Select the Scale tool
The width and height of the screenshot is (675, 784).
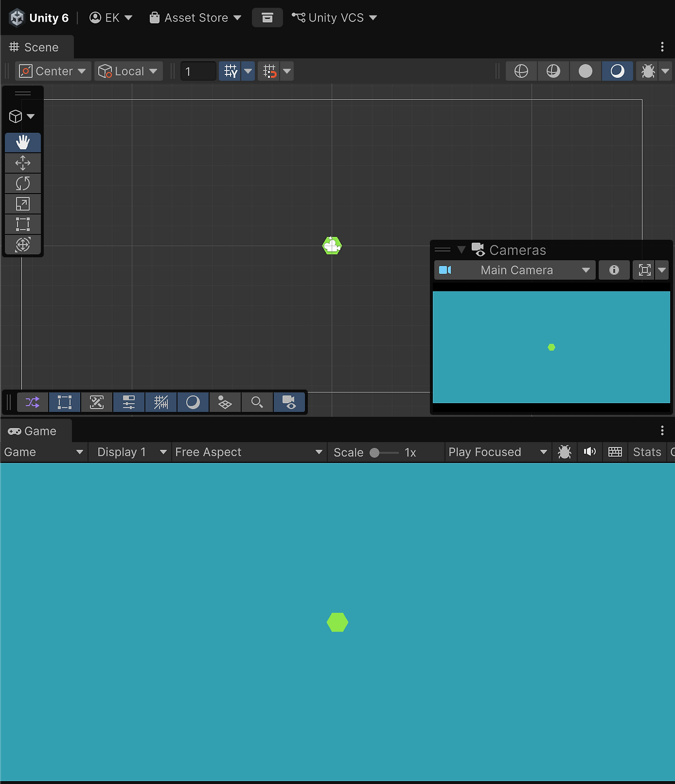tap(23, 204)
